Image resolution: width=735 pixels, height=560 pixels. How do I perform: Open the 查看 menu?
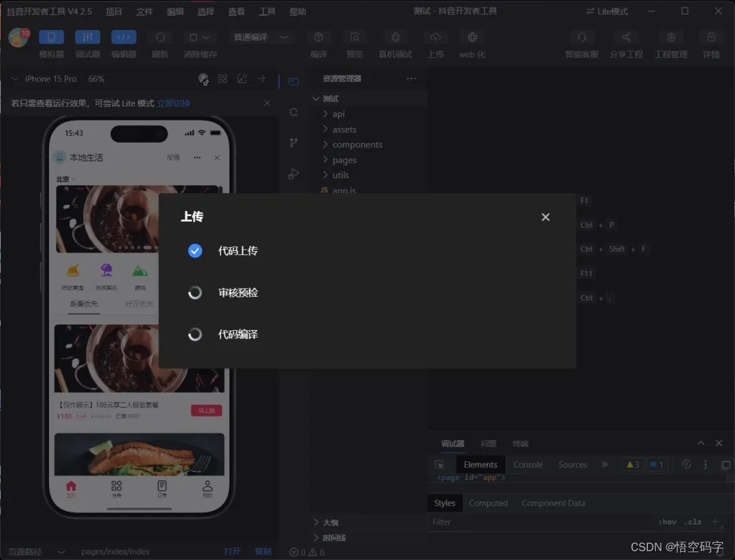pos(236,12)
